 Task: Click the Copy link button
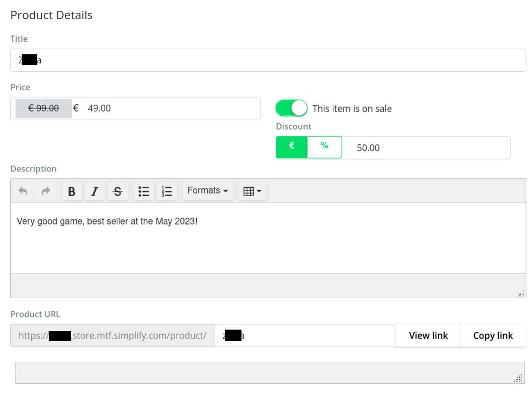coord(493,336)
